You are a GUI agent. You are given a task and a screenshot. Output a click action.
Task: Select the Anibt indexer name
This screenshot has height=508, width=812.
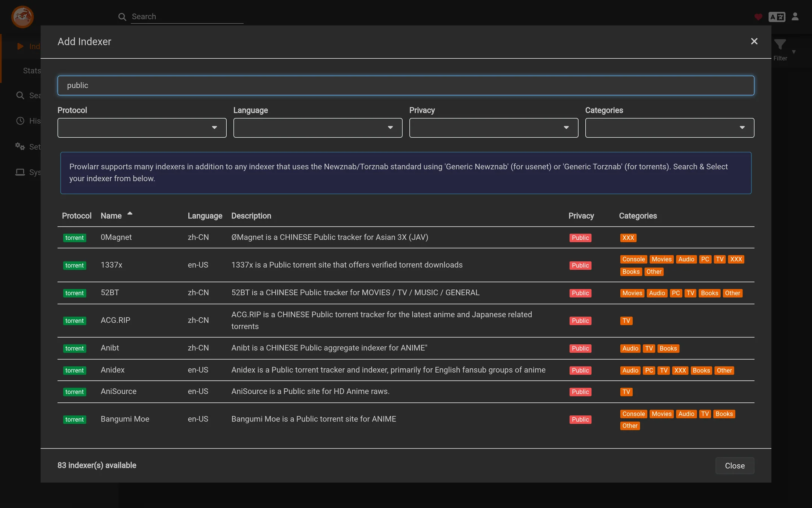[x=110, y=348]
